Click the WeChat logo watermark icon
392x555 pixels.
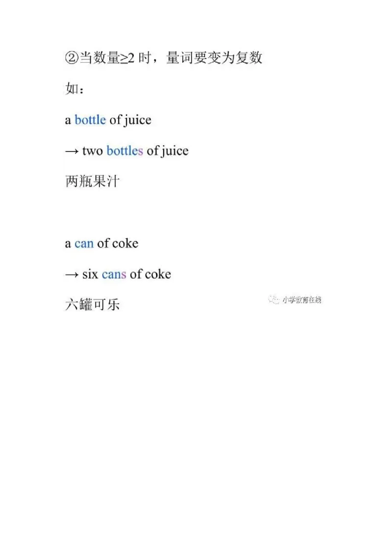(x=273, y=300)
